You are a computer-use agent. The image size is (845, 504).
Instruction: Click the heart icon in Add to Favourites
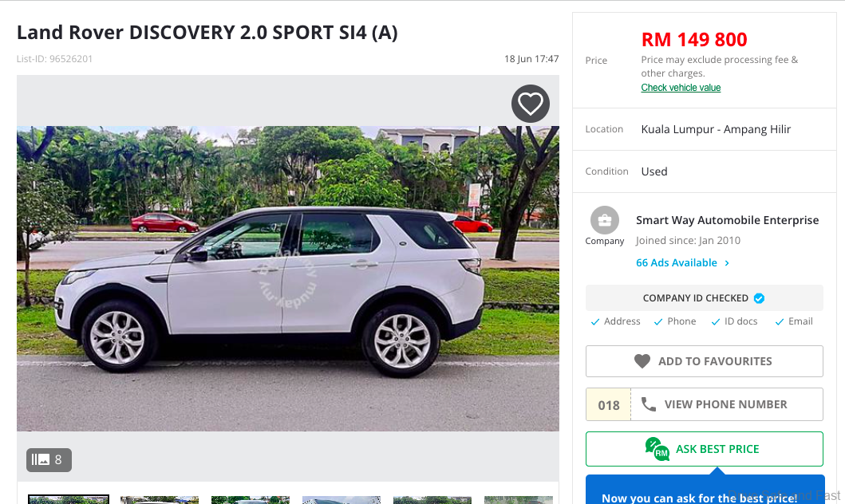[642, 361]
